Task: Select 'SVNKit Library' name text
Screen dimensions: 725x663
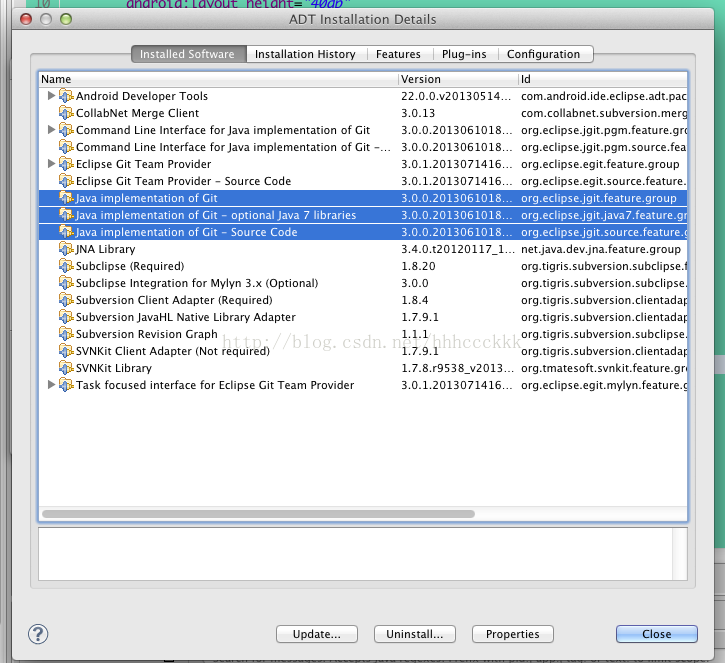Action: [x=114, y=368]
